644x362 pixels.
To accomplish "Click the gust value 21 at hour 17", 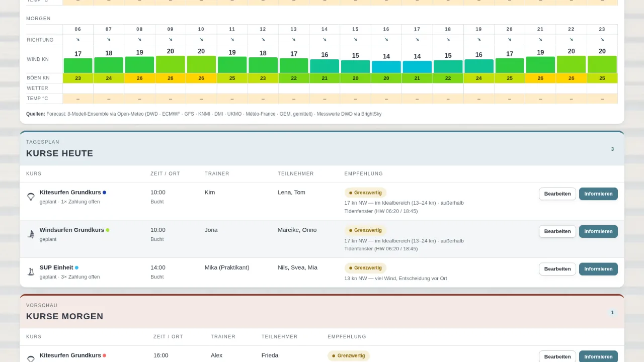I will click(x=417, y=78).
